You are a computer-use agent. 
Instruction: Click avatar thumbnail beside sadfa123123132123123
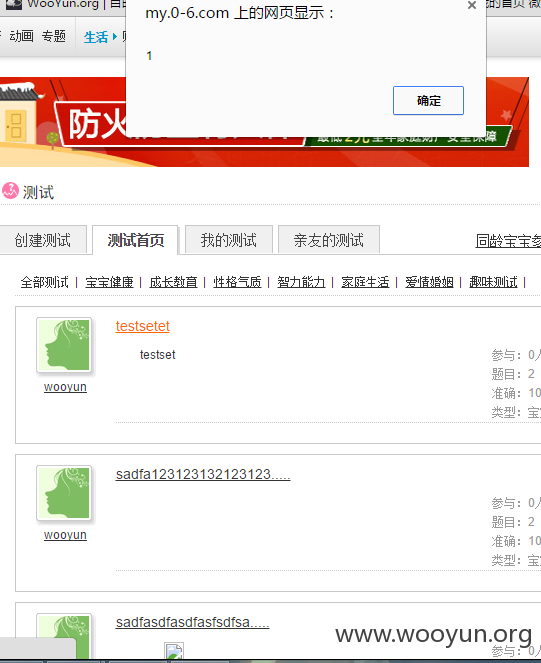[64, 493]
